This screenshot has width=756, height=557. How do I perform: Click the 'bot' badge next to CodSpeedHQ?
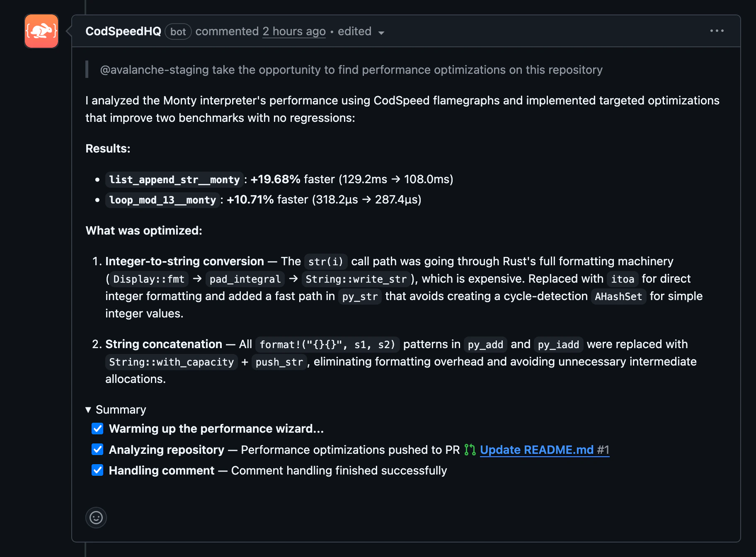click(178, 31)
